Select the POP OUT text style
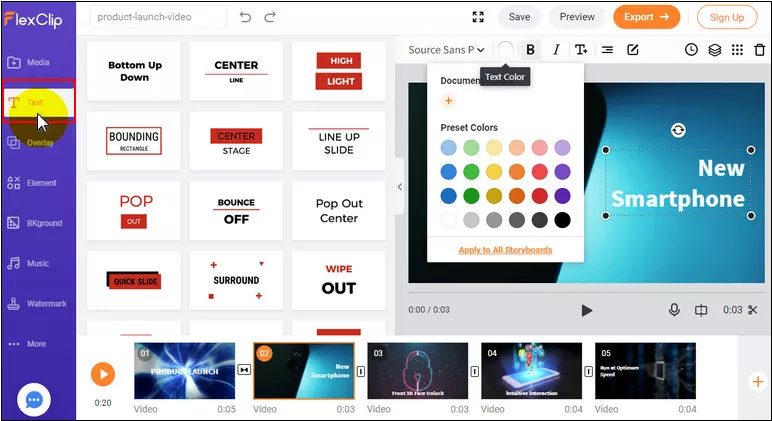The width and height of the screenshot is (772, 421). tap(134, 211)
